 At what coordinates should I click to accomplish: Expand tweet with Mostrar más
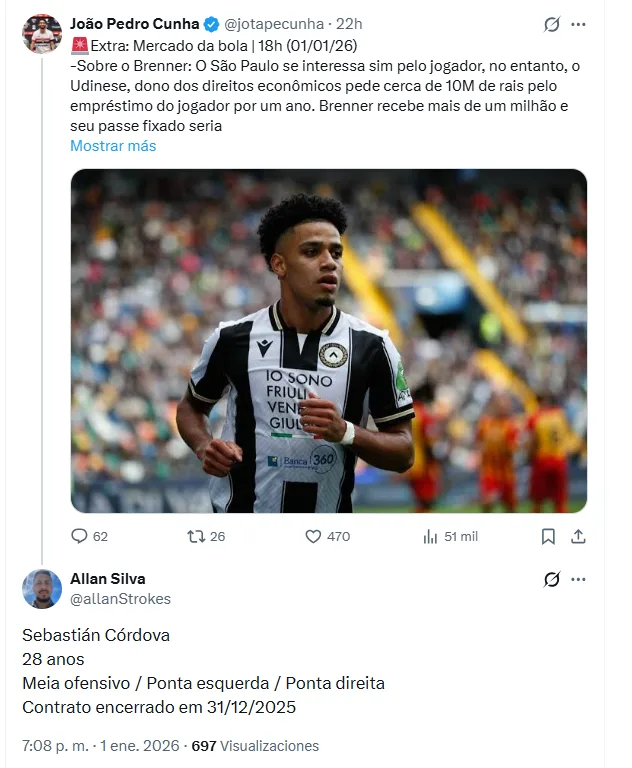click(x=113, y=146)
